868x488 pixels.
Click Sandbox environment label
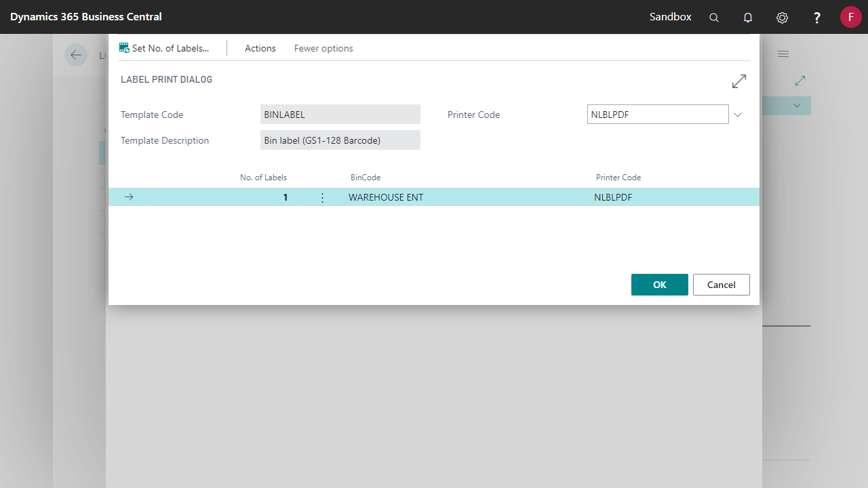click(671, 17)
